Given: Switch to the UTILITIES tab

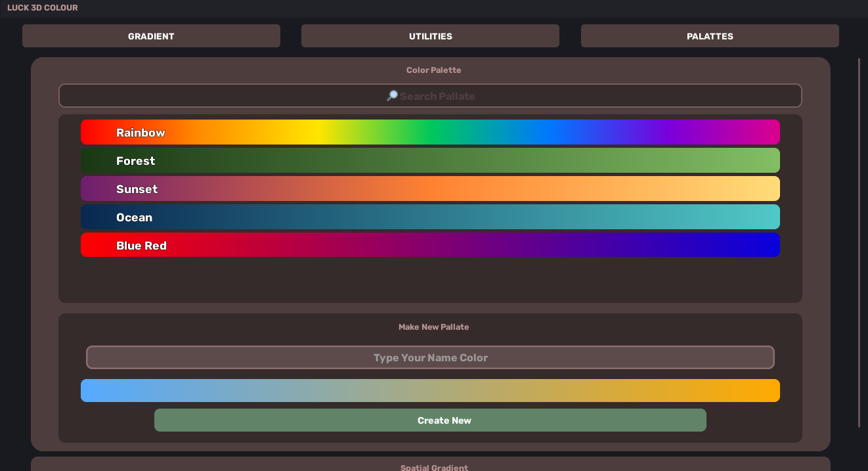Looking at the screenshot, I should (430, 36).
